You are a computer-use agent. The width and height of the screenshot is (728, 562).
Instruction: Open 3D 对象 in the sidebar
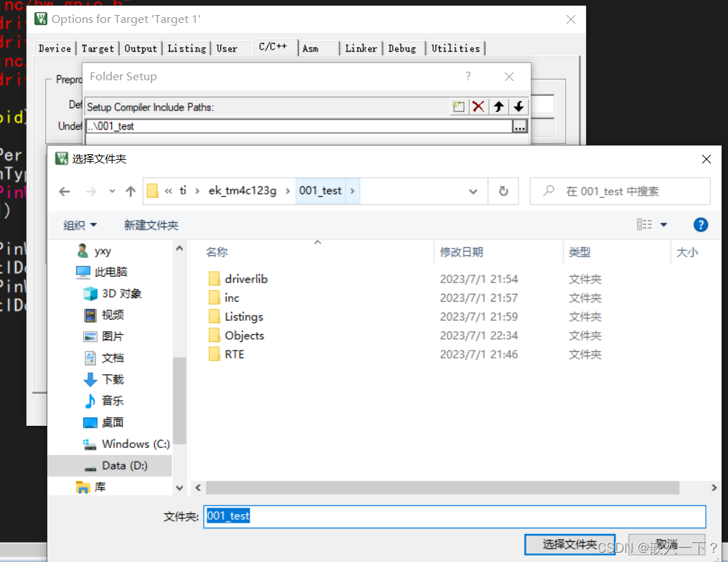tap(113, 293)
